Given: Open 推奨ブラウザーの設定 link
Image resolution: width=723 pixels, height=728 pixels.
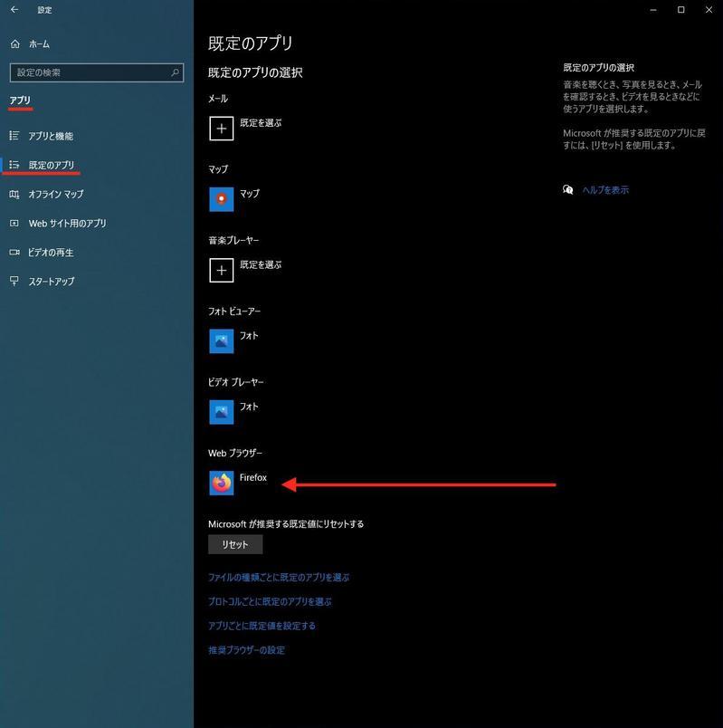Looking at the screenshot, I should click(x=246, y=650).
